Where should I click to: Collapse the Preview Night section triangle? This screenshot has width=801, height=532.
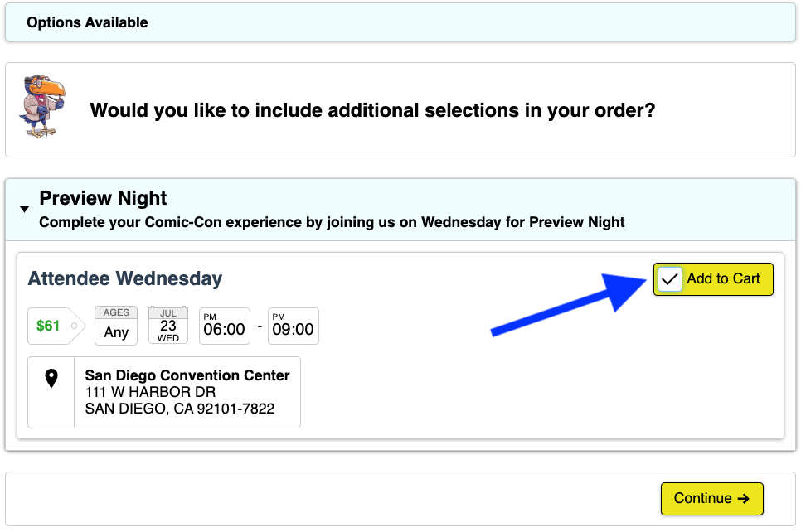(x=24, y=210)
